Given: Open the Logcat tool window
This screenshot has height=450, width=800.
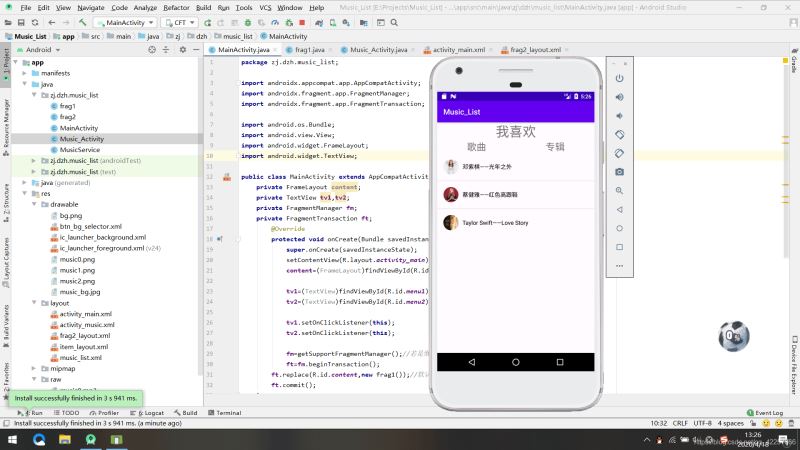Looking at the screenshot, I should tap(151, 412).
